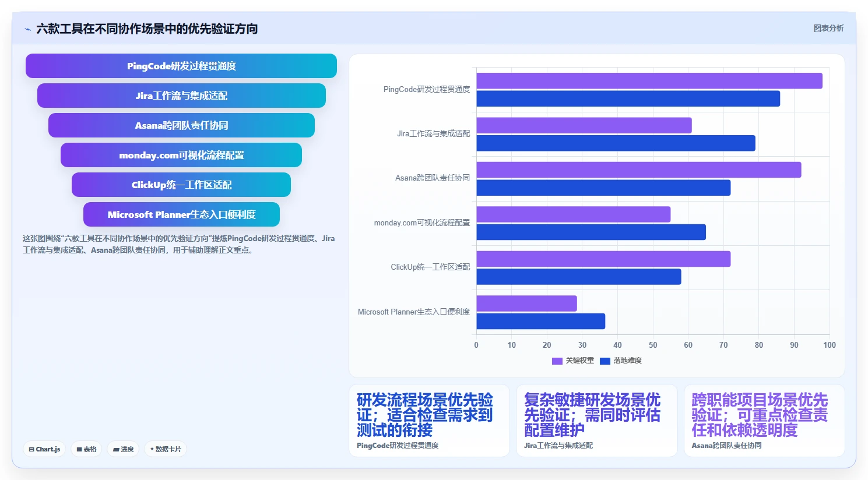868x480 pixels.
Task: Click the Asana跨团队责任协同 card caption
Action: 727,446
